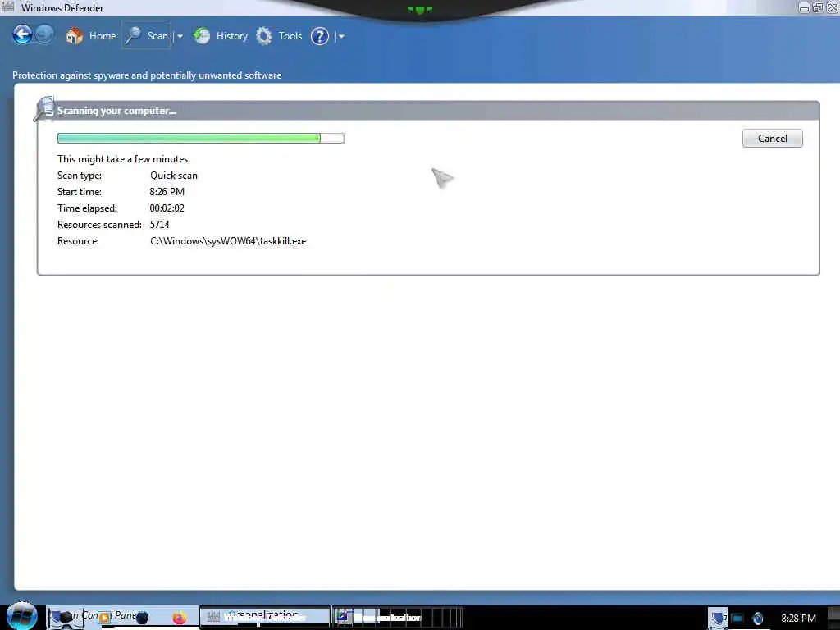Click the Tools gear icon
The height and width of the screenshot is (630, 840).
point(263,36)
